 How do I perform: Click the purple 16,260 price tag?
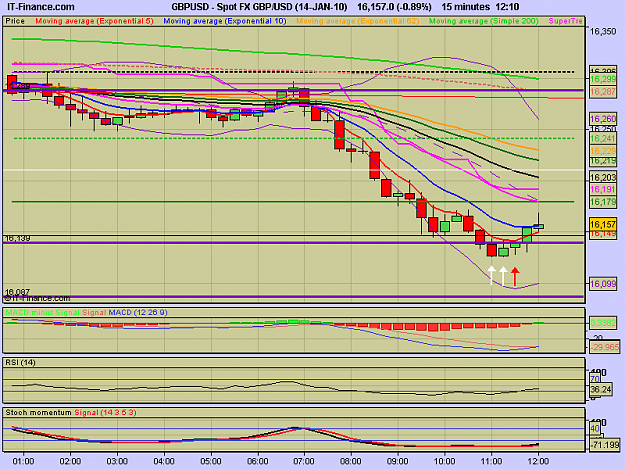pos(603,119)
